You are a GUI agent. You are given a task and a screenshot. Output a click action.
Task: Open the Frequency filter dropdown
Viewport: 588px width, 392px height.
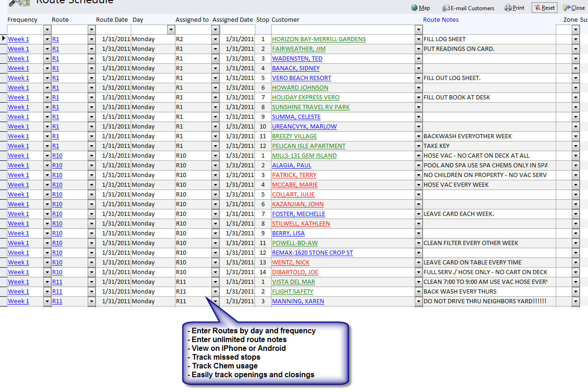pos(47,30)
